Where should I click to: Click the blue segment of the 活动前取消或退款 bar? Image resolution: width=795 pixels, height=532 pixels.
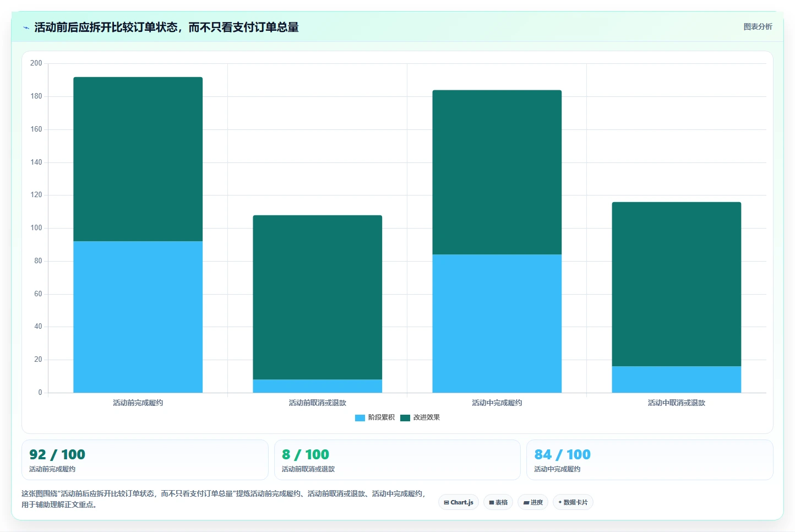coord(318,386)
